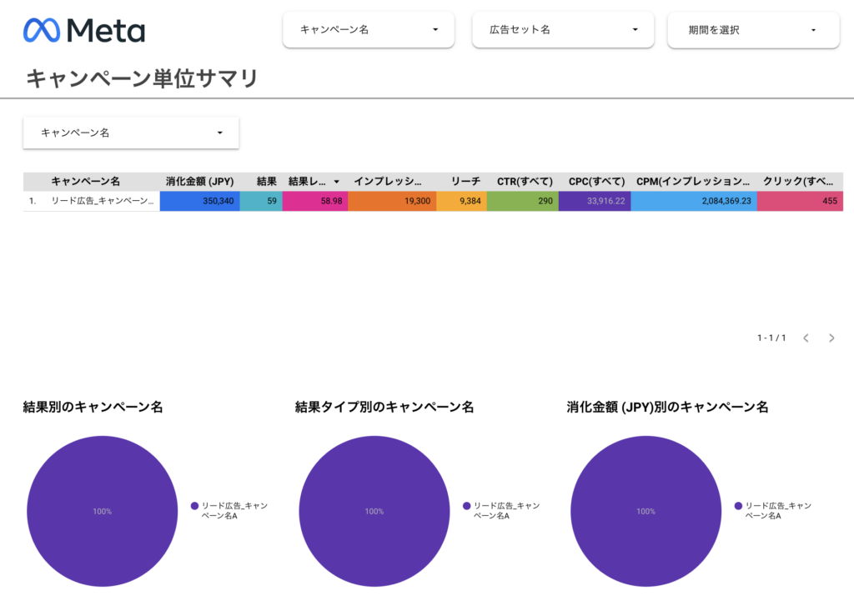Screen dimensions: 854x616
Task: Click legend dot in 結果タイプ別 pie chart
Action: [x=467, y=506]
